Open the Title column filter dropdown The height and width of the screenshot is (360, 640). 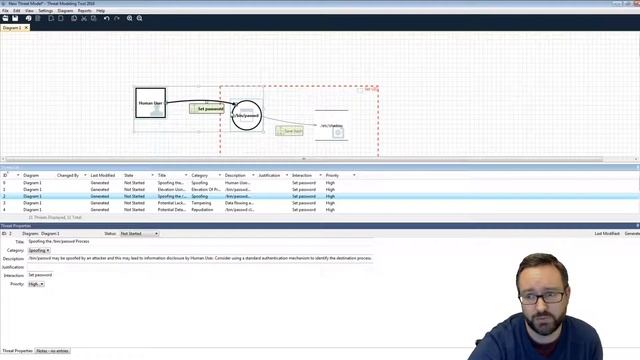[186, 176]
